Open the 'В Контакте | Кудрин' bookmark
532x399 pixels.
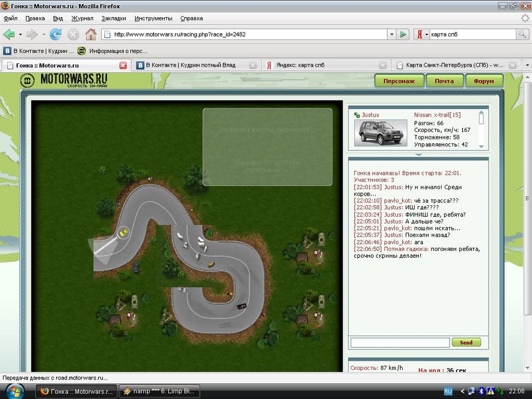tap(38, 51)
